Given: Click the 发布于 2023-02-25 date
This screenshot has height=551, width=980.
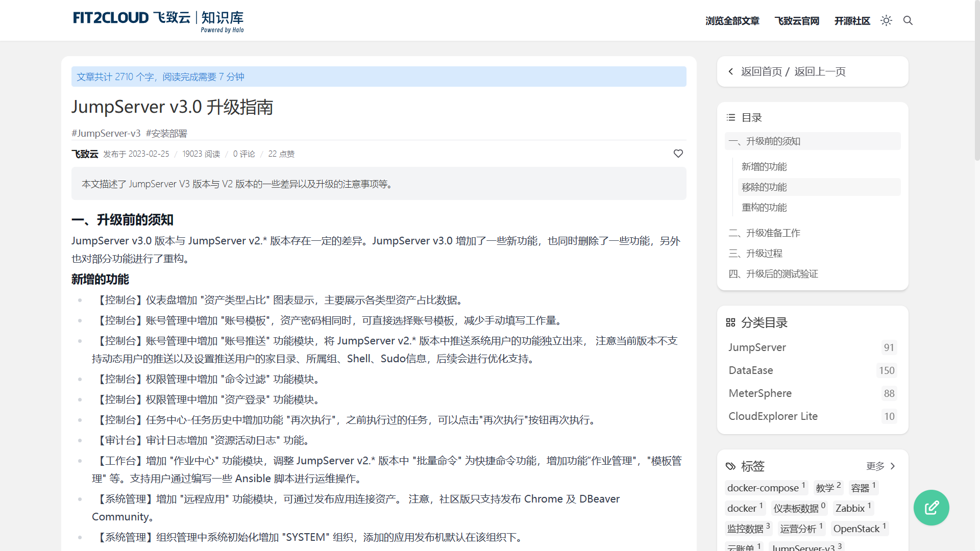Looking at the screenshot, I should (x=136, y=154).
